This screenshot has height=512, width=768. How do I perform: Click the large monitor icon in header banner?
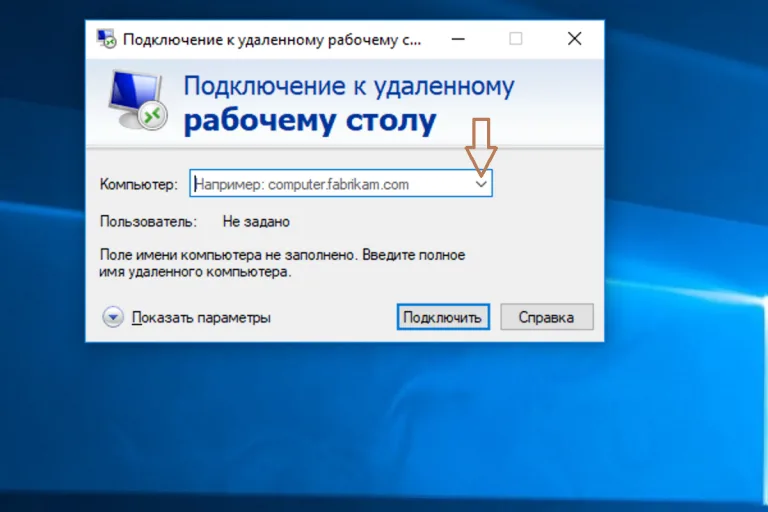pos(138,101)
